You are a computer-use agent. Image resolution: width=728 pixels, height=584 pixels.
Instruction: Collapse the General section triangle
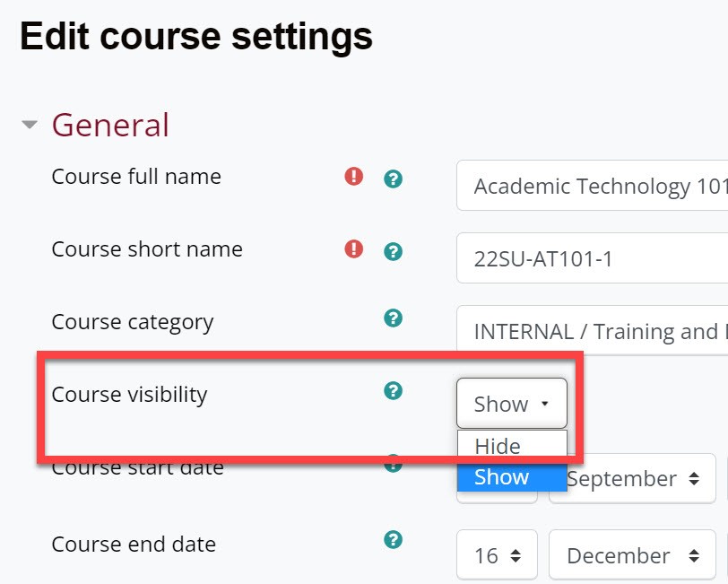30,125
